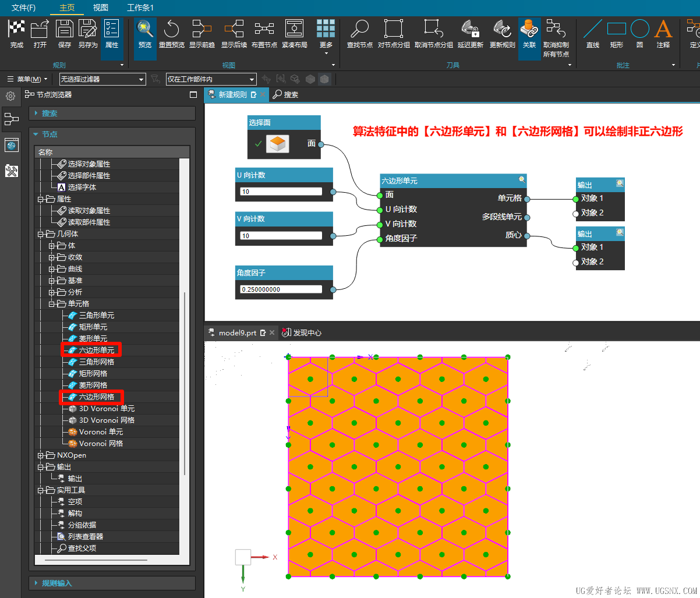Toggle the 延迟更新 deferred update option

pyautogui.click(x=471, y=33)
